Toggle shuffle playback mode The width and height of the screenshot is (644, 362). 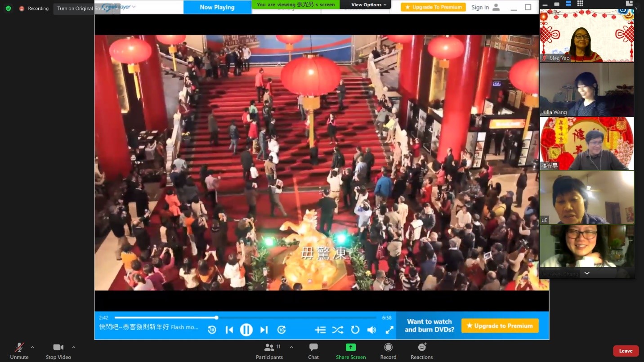337,330
